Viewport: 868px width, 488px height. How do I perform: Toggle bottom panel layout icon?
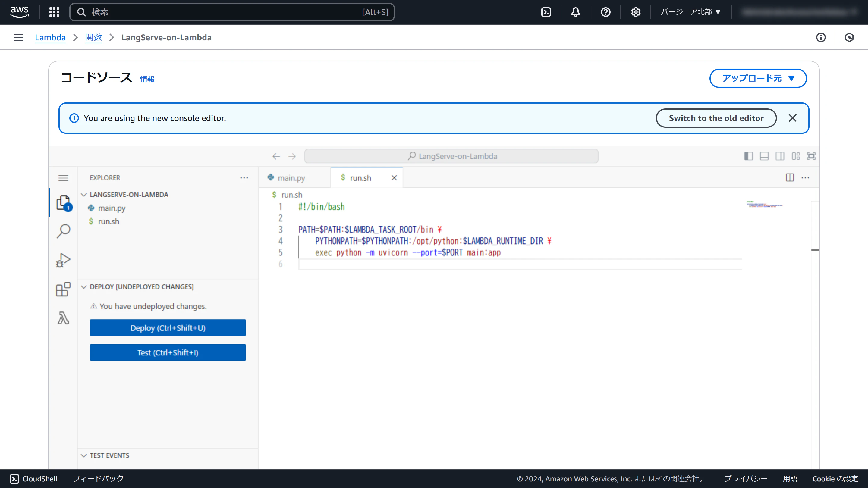(764, 156)
